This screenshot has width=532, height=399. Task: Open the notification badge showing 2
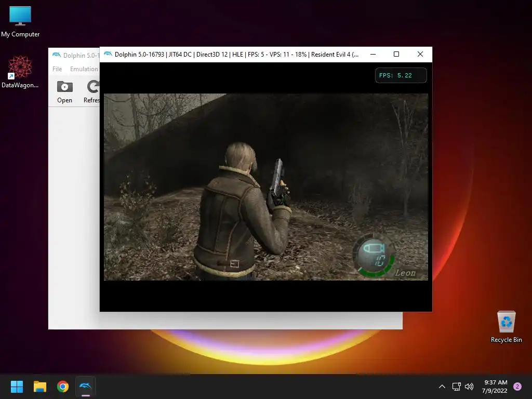(x=517, y=387)
